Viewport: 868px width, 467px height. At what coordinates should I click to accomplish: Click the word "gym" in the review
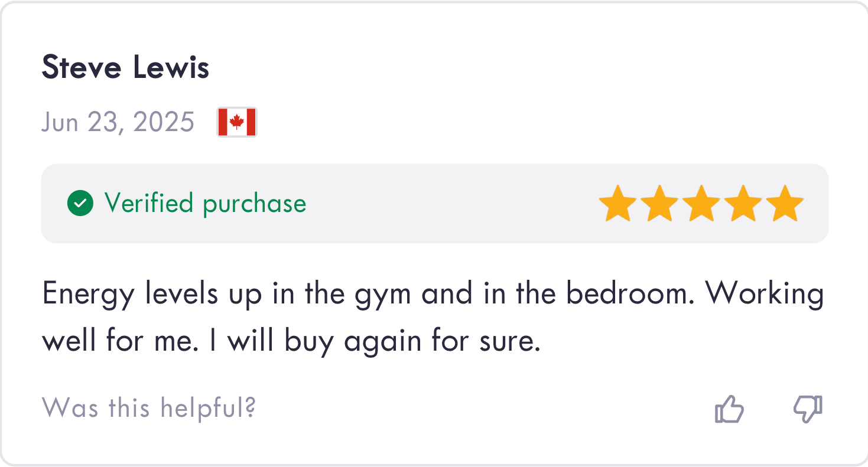tap(382, 294)
